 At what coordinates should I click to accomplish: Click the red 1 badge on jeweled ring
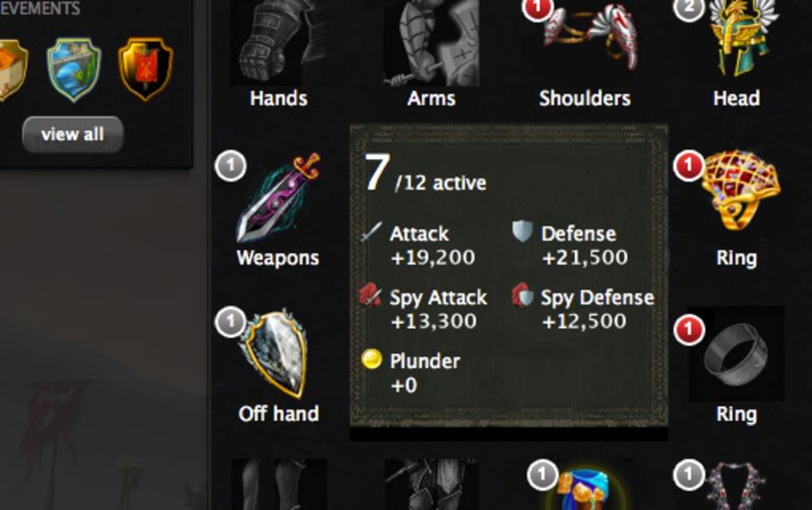pos(689,166)
